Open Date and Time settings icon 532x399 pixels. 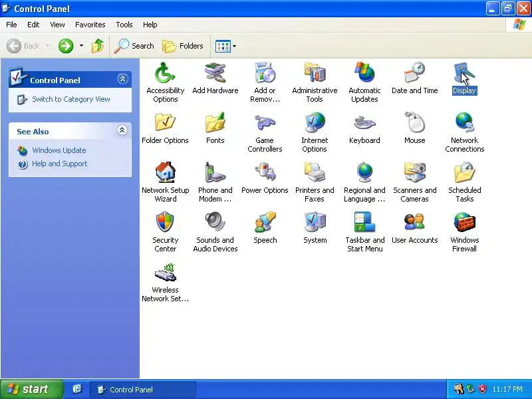click(414, 72)
